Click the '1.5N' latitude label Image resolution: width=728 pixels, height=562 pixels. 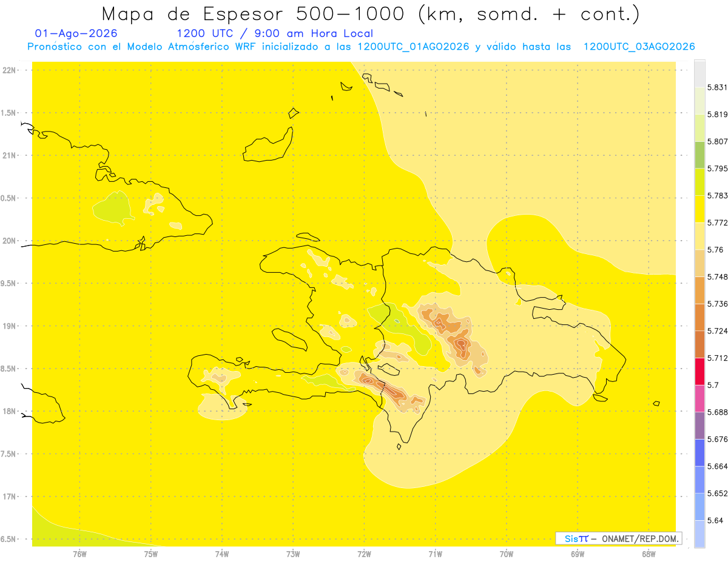[x=9, y=113]
